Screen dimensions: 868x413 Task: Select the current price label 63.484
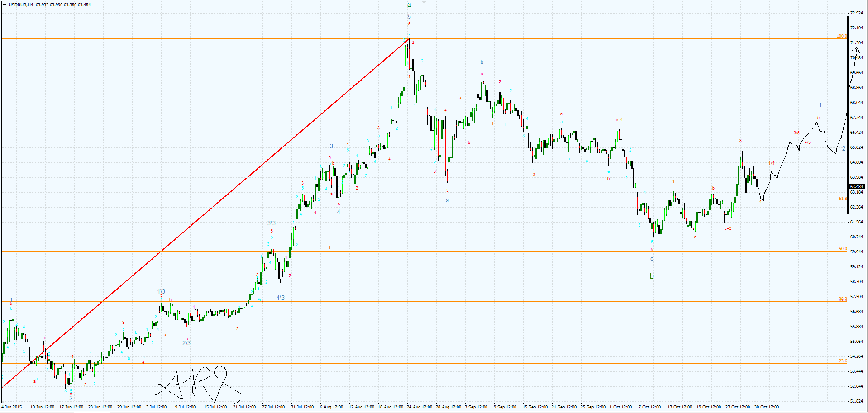pos(857,187)
